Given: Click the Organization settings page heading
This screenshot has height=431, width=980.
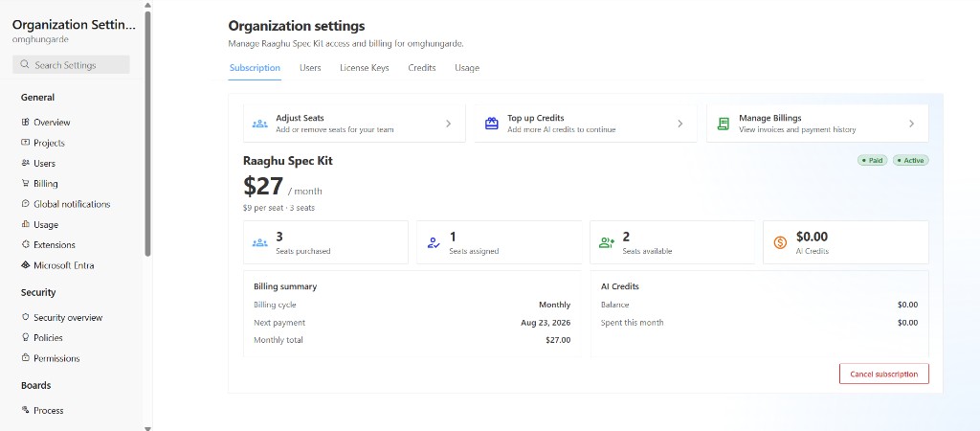Looking at the screenshot, I should (x=297, y=26).
